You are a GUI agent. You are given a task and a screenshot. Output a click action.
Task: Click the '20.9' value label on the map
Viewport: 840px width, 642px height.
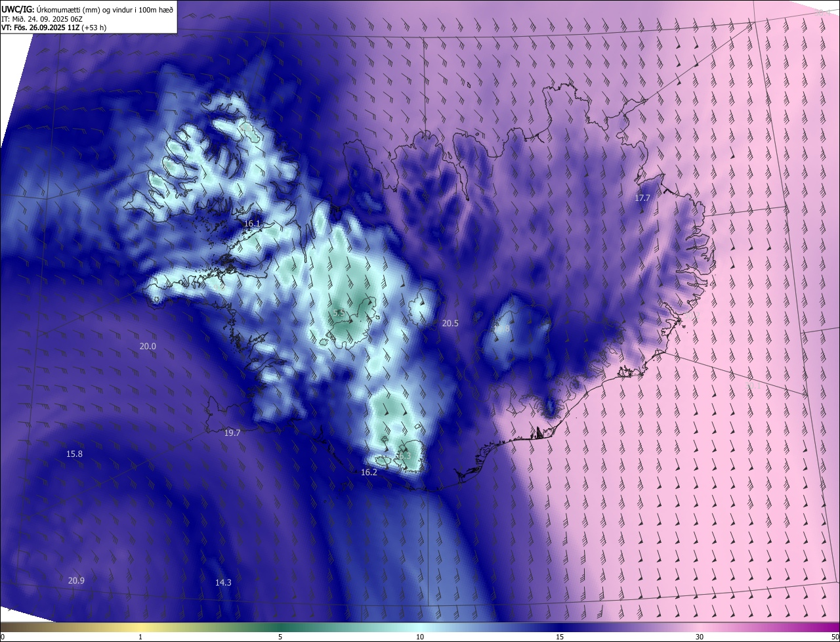(x=76, y=580)
